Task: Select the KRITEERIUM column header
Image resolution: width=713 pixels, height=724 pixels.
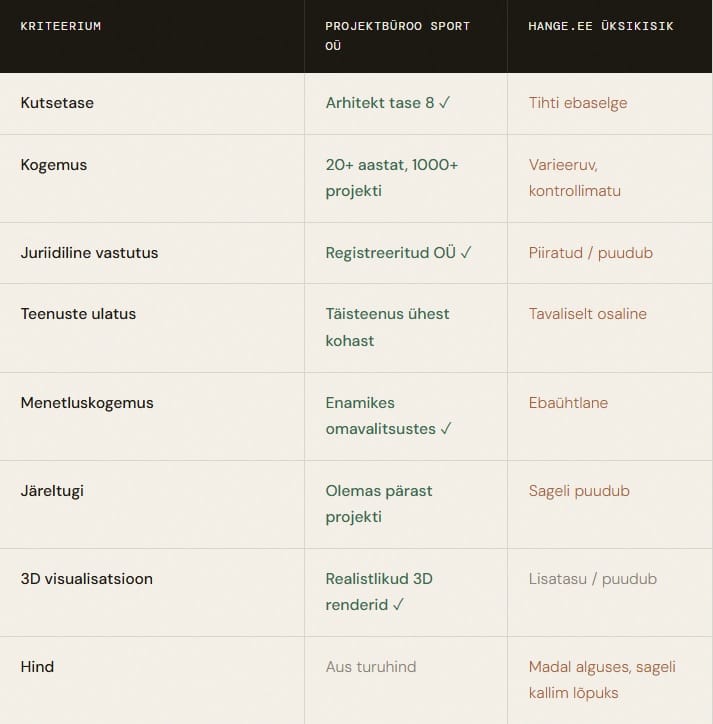Action: point(60,26)
